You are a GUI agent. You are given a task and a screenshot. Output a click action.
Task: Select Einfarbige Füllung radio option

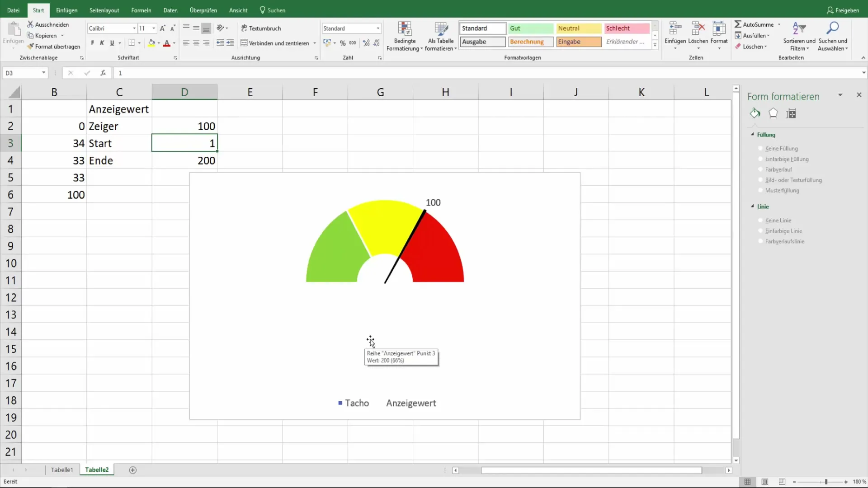coord(760,159)
